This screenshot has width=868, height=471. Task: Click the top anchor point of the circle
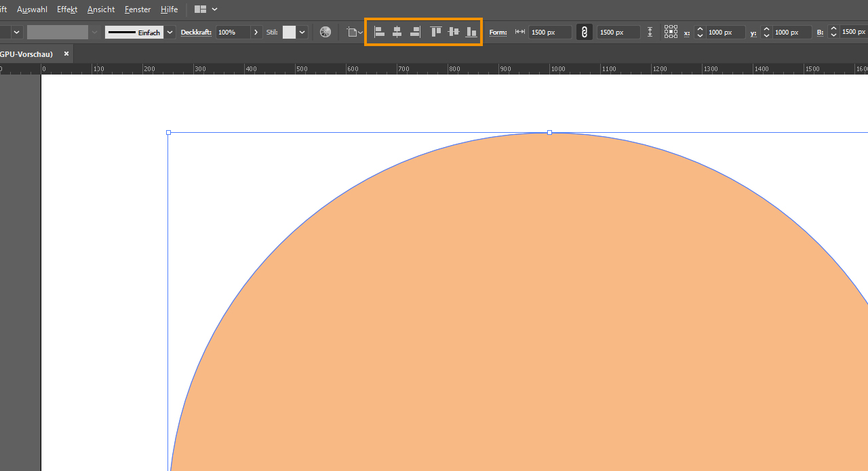(x=549, y=132)
